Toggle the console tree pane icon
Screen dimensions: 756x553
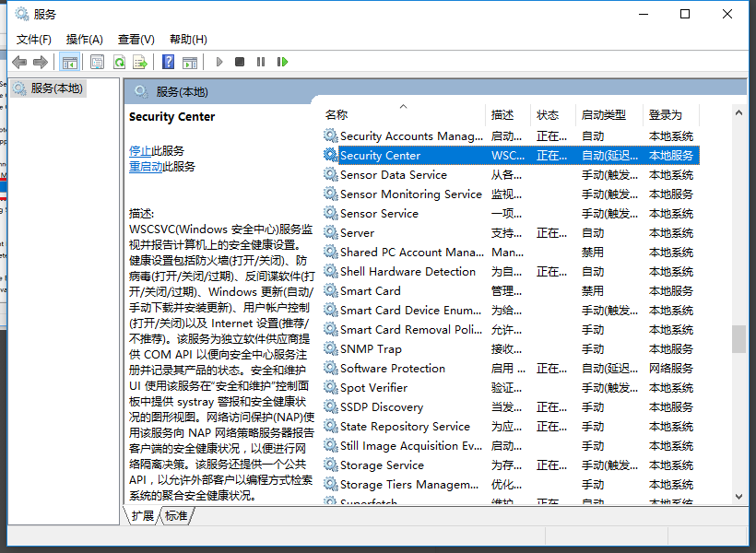(x=69, y=61)
